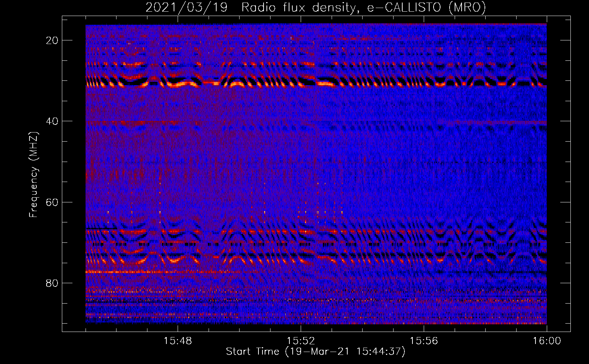589x364 pixels.
Task: Click the '80' frequency tick label
Action: click(52, 283)
